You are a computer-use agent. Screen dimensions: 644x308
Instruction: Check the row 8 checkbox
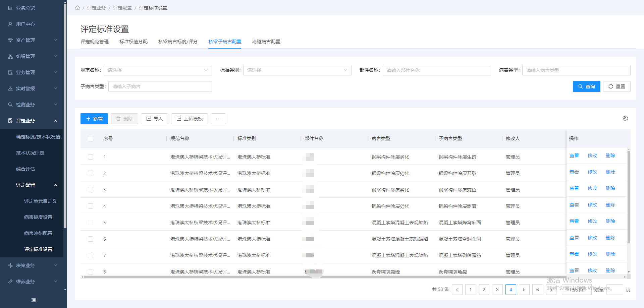click(x=91, y=272)
